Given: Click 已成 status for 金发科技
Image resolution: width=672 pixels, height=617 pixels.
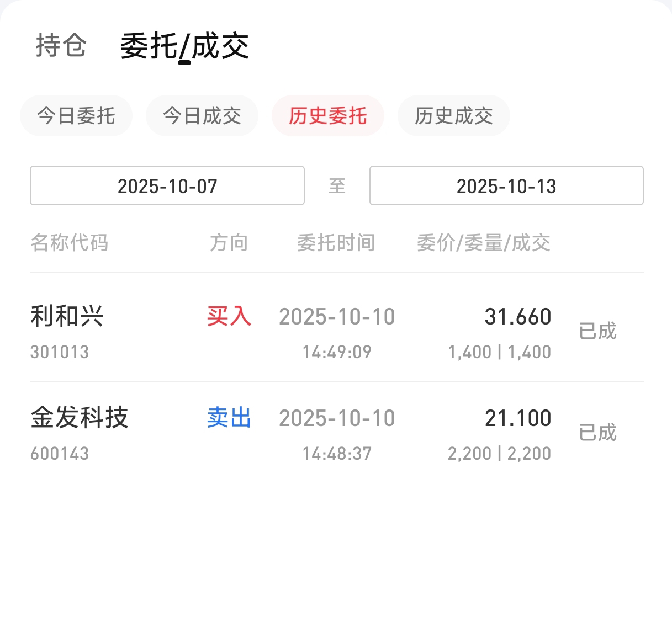Looking at the screenshot, I should pos(597,433).
